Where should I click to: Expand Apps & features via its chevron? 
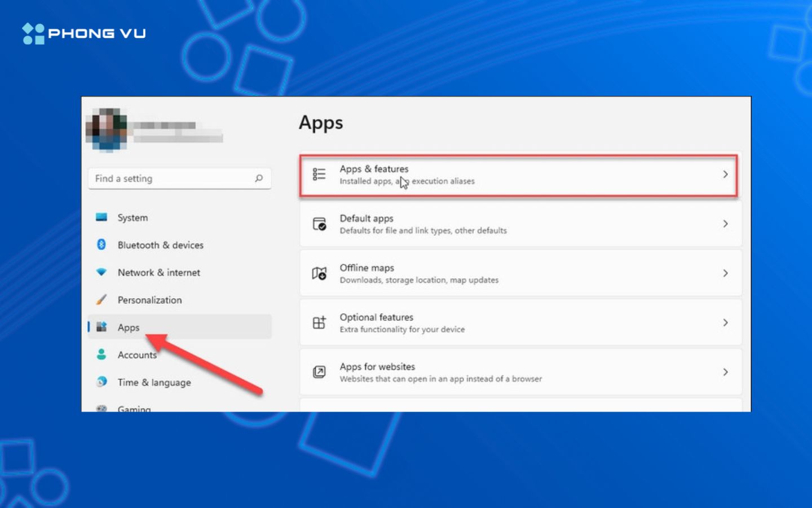tap(726, 174)
